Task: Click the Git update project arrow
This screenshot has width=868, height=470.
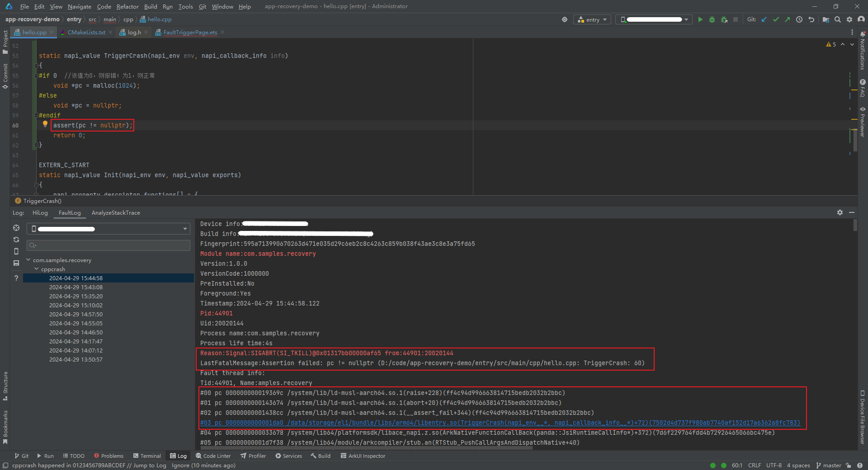Action: 764,19
